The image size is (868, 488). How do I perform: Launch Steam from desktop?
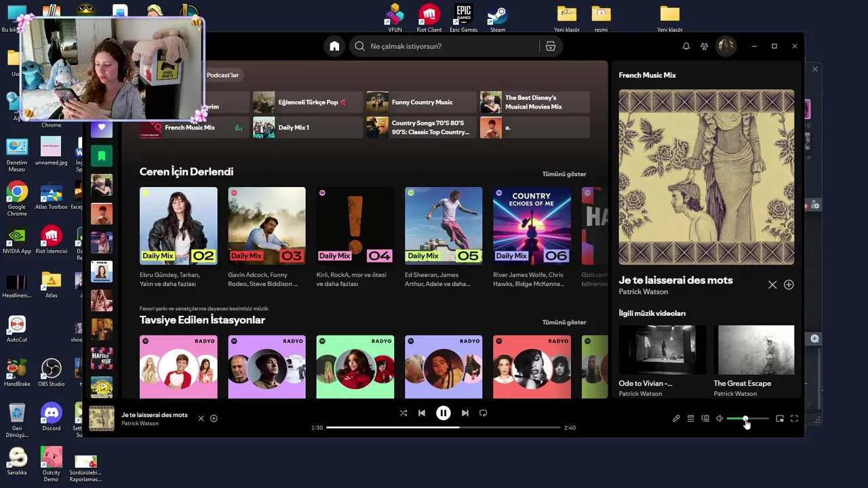(x=498, y=18)
